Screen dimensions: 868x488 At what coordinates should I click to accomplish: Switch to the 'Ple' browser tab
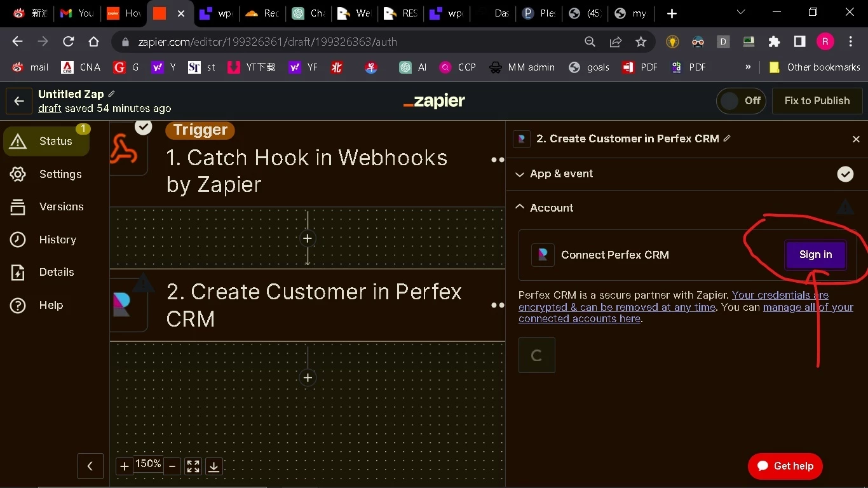[x=538, y=13]
